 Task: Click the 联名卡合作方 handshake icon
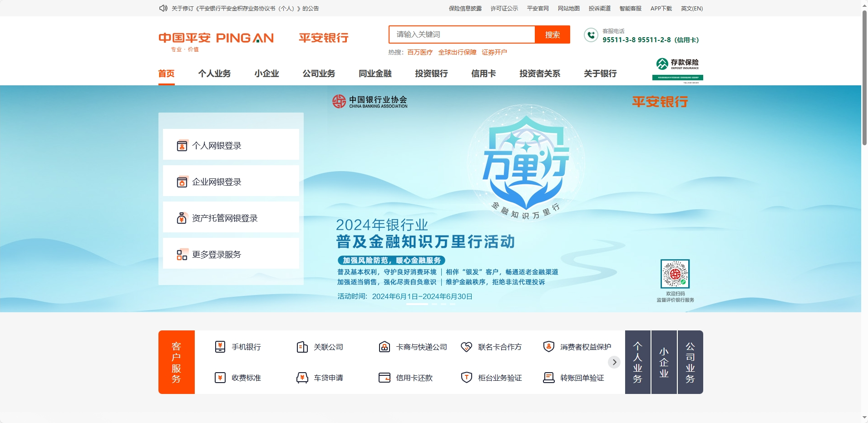pyautogui.click(x=466, y=347)
